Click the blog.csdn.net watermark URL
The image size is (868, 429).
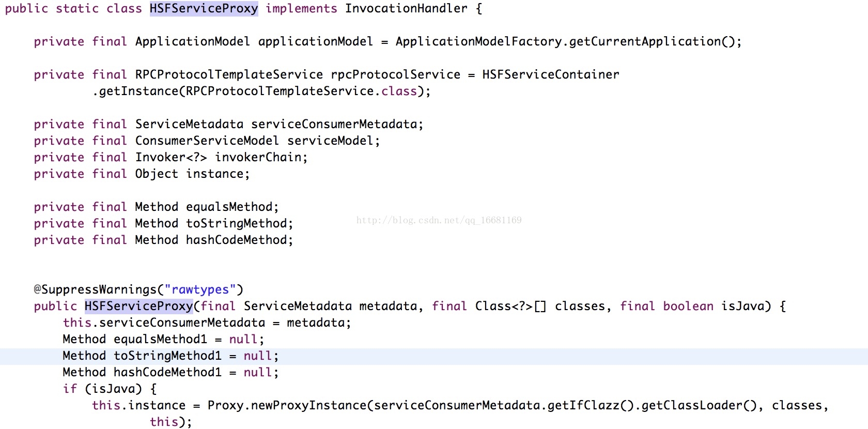pos(439,220)
